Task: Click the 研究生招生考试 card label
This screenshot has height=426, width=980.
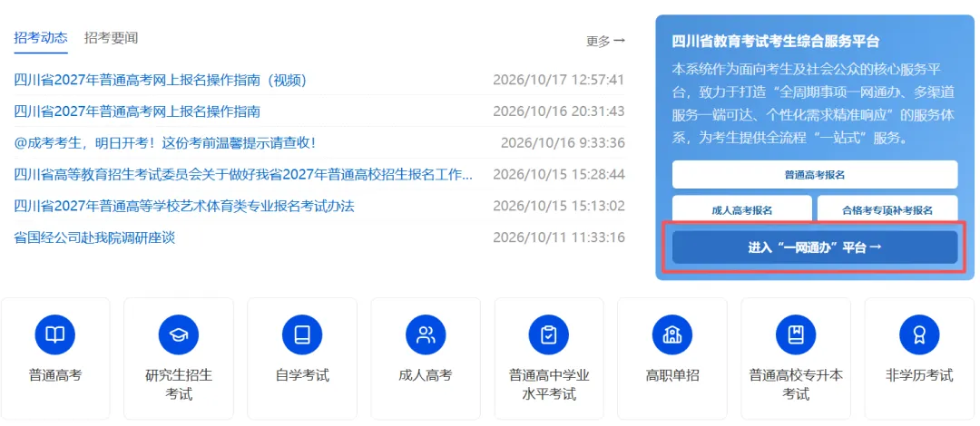Action: (x=179, y=385)
